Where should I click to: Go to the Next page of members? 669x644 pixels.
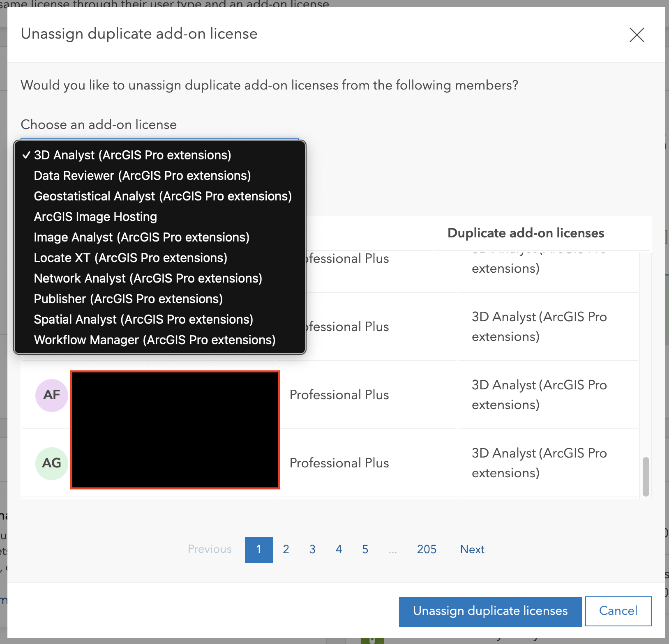472,550
